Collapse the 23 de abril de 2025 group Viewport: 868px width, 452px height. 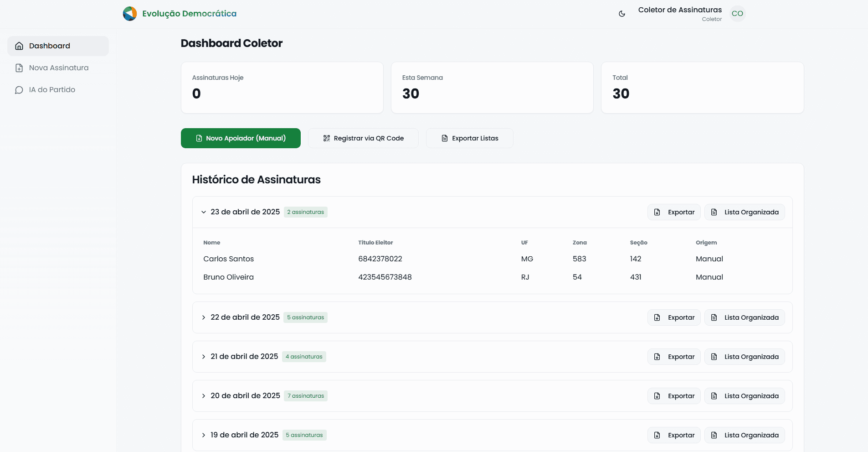point(204,212)
